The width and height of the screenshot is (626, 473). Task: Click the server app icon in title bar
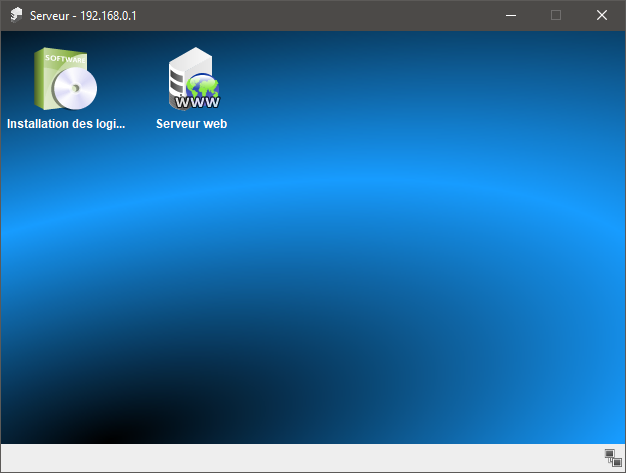tap(16, 15)
